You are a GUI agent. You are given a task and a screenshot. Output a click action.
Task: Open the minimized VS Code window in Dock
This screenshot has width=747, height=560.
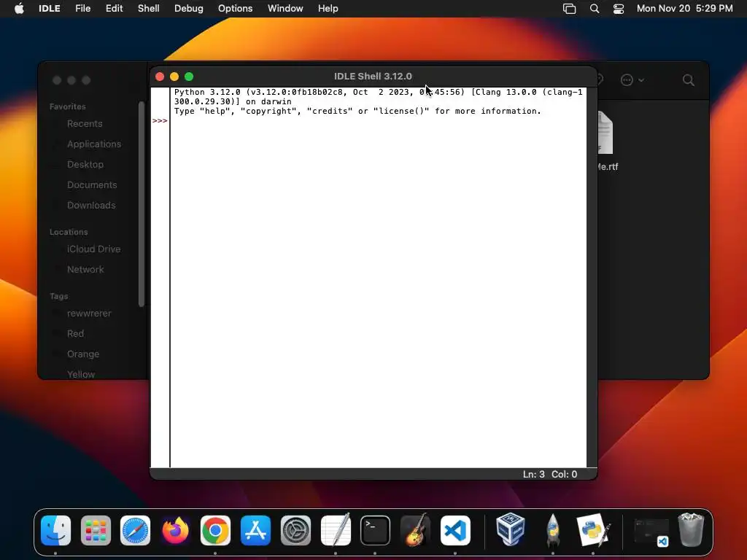pyautogui.click(x=651, y=532)
